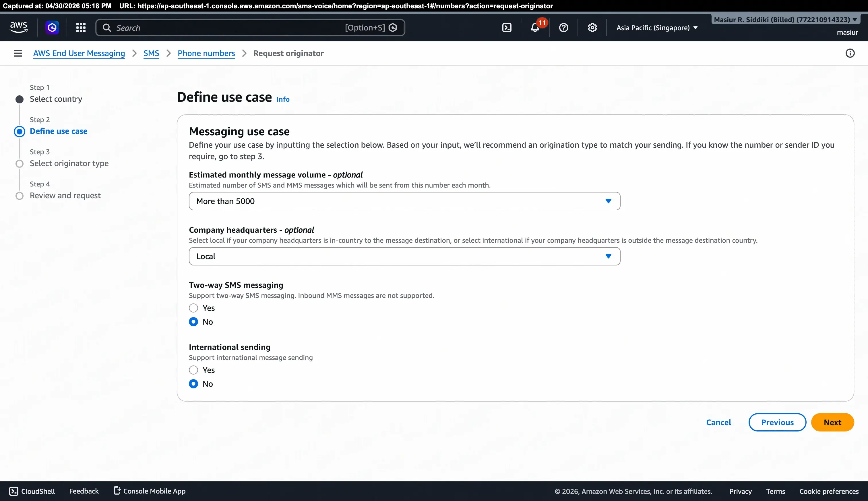Screen dimensions: 868x501
Task: Click the Previous button
Action: [x=777, y=422]
